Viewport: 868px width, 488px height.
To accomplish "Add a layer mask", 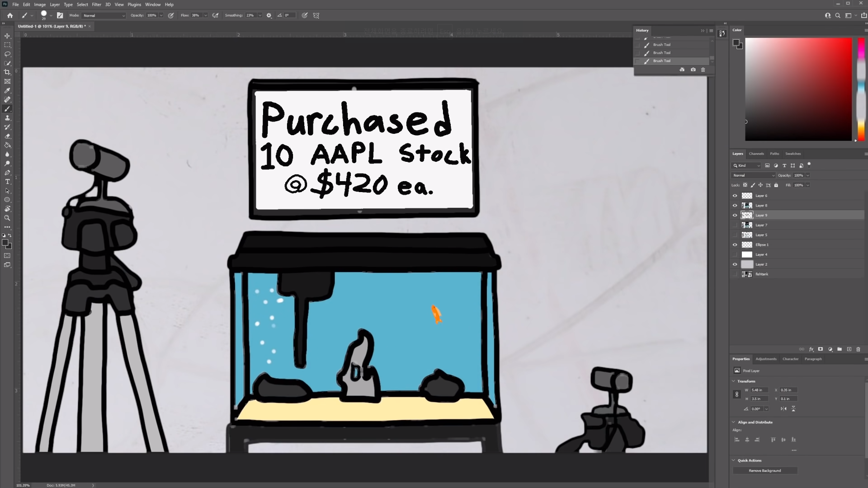I will (821, 349).
